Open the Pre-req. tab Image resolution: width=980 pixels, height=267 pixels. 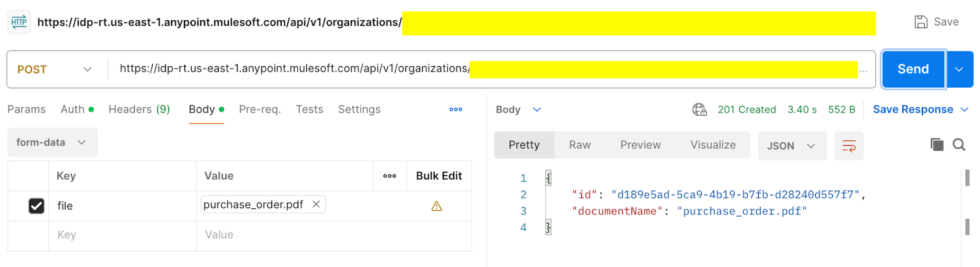coord(260,109)
